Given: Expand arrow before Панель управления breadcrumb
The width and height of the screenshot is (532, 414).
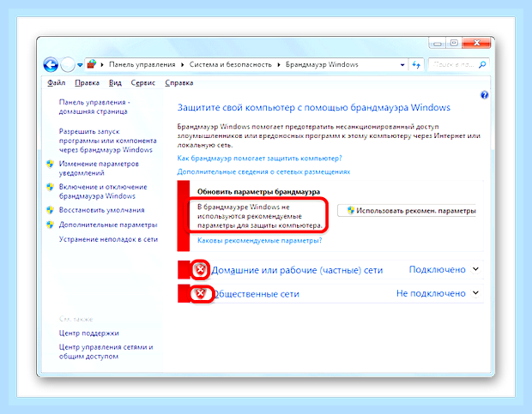Looking at the screenshot, I should 102,64.
